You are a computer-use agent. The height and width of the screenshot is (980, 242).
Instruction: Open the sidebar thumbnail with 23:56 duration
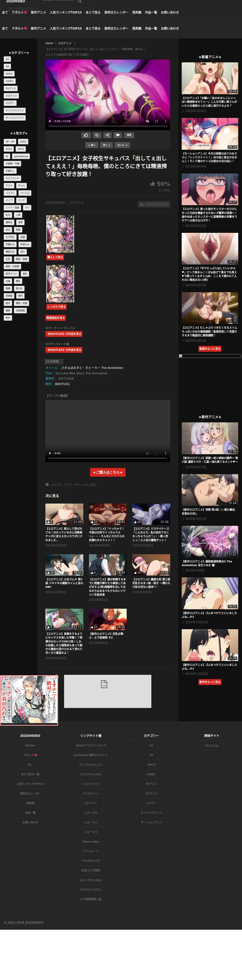[210, 438]
